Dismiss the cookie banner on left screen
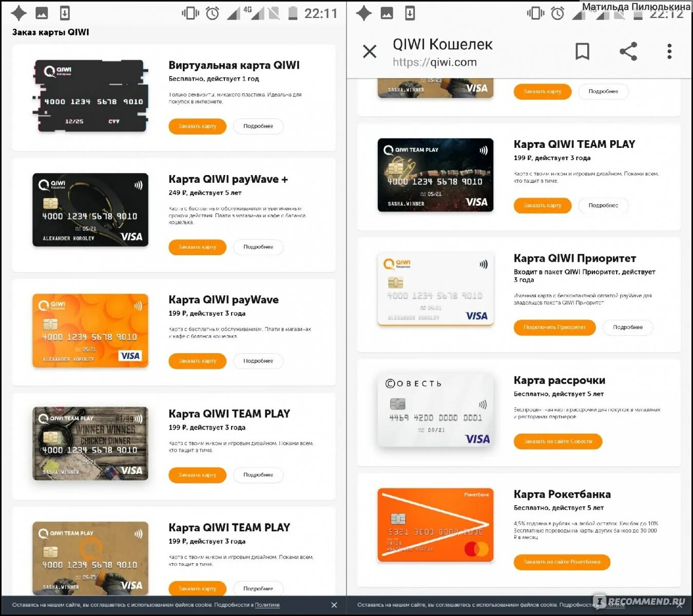 click(x=334, y=605)
